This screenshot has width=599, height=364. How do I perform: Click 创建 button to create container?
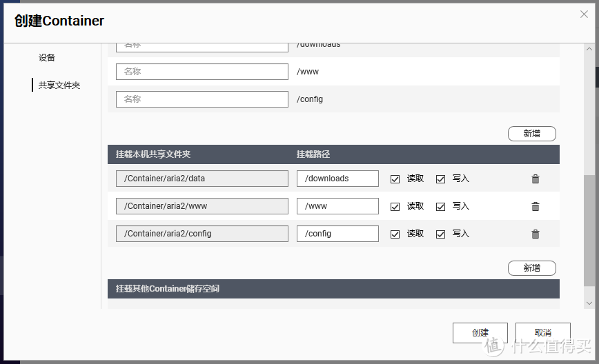480,332
